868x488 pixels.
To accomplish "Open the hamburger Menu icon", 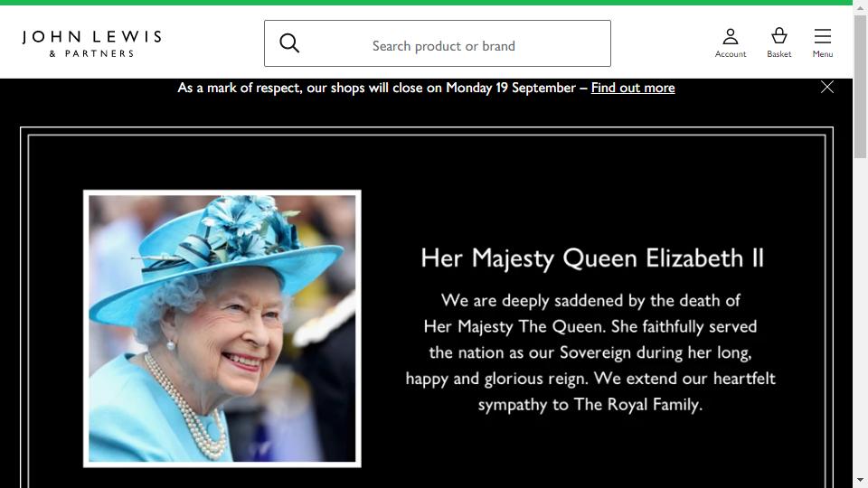I will click(823, 36).
